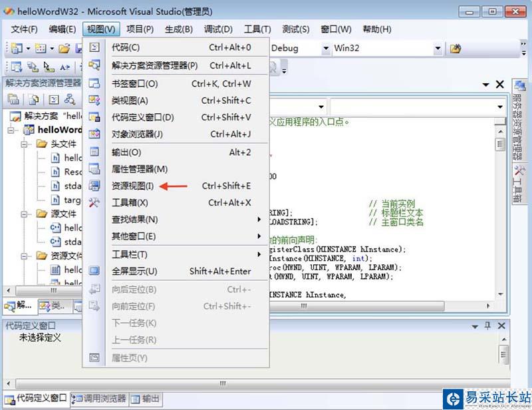Switch to the 解... solution explorer tab
532x410 pixels.
click(20, 306)
